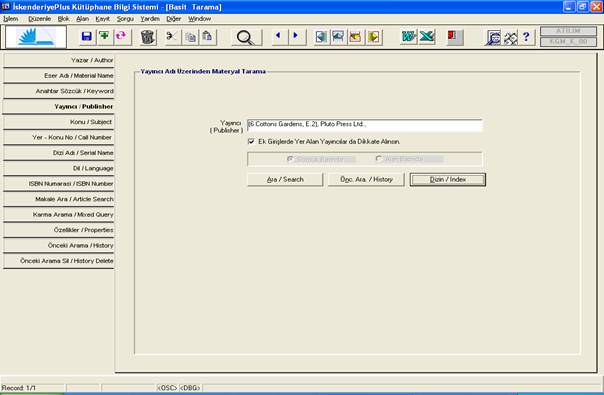The image size is (604, 395).
Task: Open the Alan menu
Action: click(x=82, y=18)
